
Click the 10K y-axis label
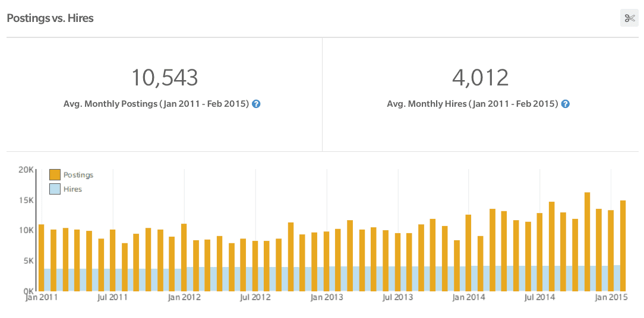(x=26, y=230)
